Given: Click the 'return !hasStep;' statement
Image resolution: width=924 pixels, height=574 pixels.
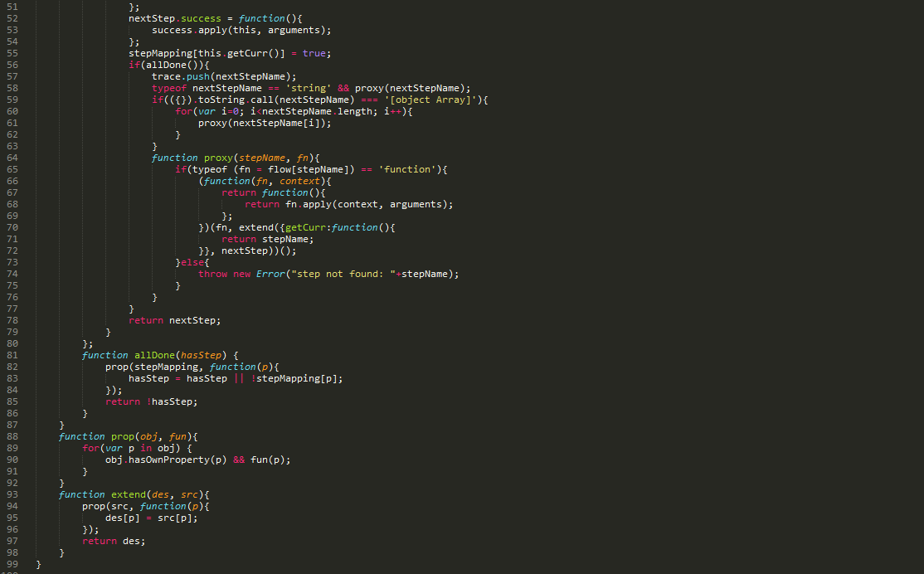Looking at the screenshot, I should (x=152, y=401).
